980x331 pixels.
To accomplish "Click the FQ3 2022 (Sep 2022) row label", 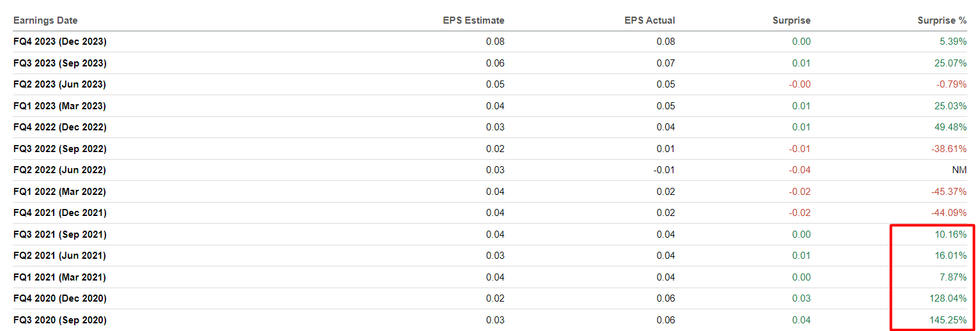I will (60, 149).
